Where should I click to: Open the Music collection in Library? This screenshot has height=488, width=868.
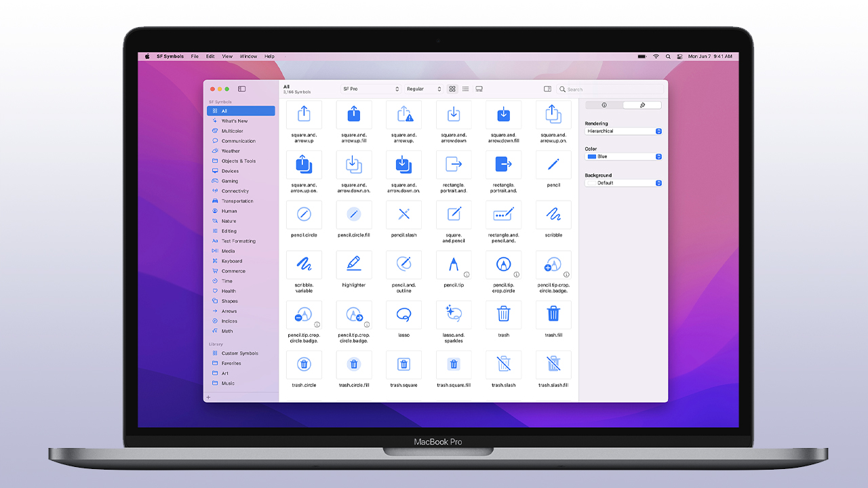coord(241,383)
